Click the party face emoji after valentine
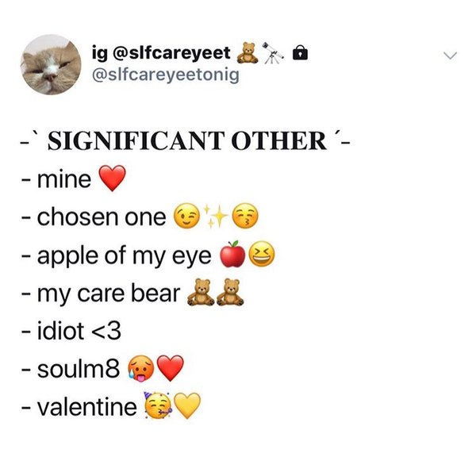Viewport: 476px width, 476px height. click(157, 408)
